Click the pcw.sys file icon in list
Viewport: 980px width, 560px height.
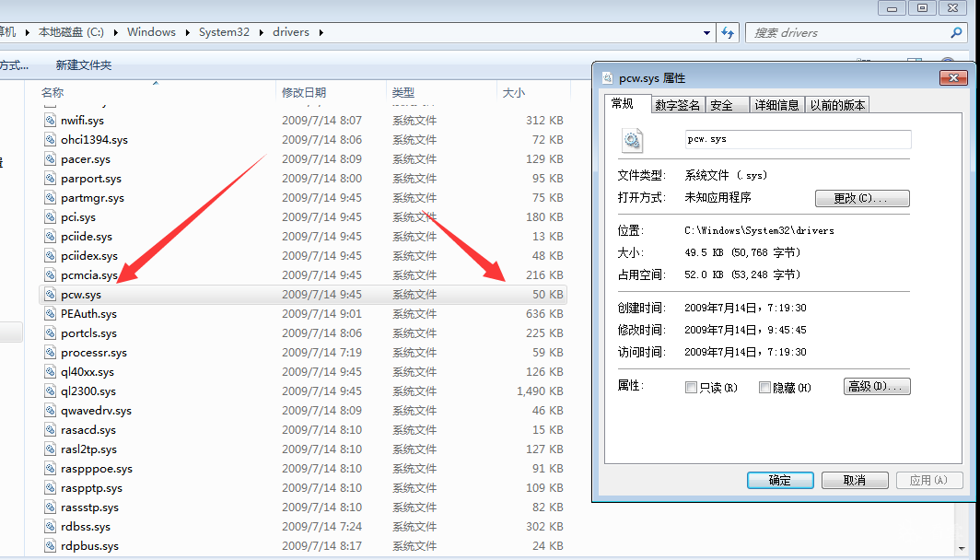50,295
